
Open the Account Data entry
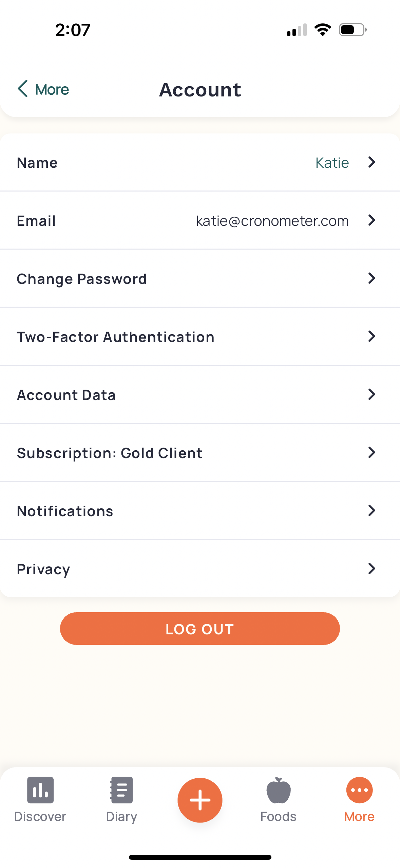click(66, 395)
